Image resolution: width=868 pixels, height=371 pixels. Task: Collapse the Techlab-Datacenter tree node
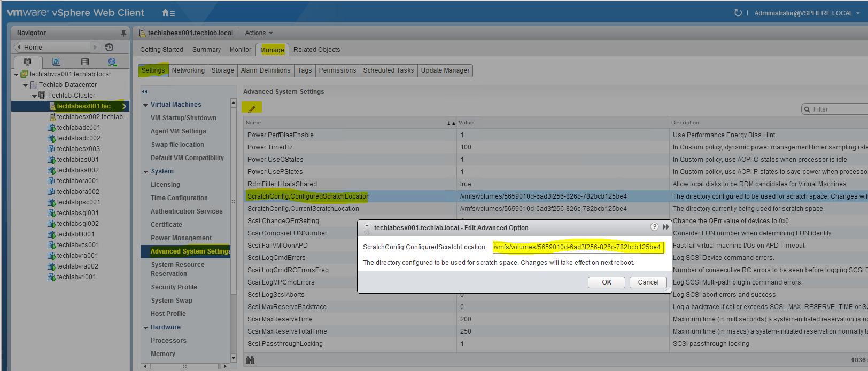coord(25,85)
